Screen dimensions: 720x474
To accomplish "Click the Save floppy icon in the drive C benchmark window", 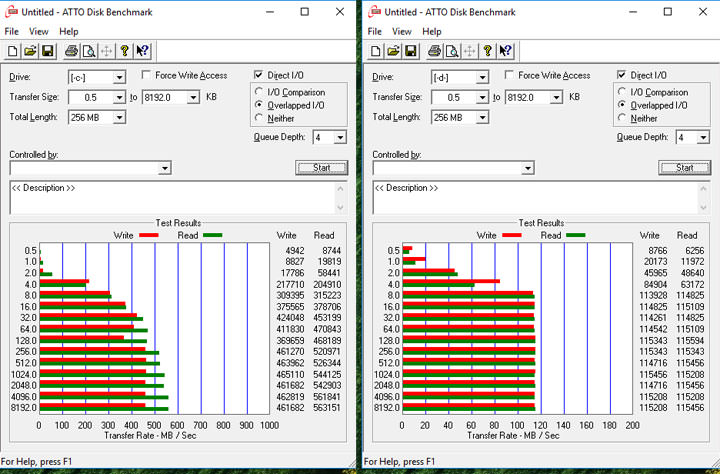I will [x=47, y=51].
